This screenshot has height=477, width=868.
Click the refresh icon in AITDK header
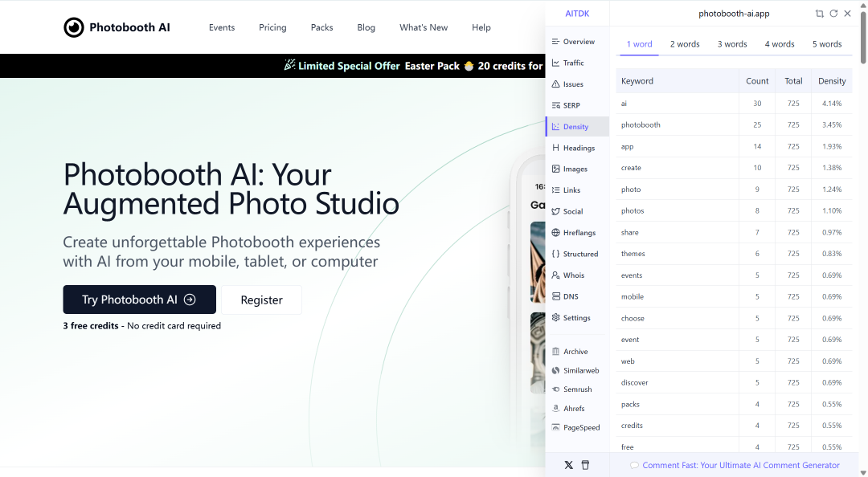click(x=833, y=14)
